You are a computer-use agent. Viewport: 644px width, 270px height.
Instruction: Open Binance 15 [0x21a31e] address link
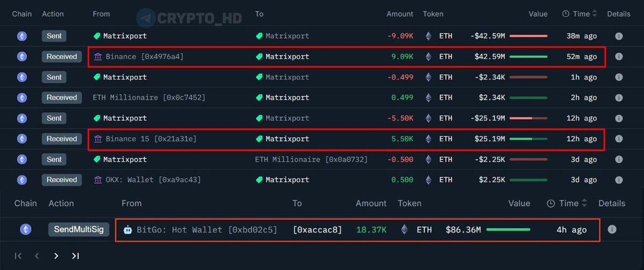[x=151, y=139]
